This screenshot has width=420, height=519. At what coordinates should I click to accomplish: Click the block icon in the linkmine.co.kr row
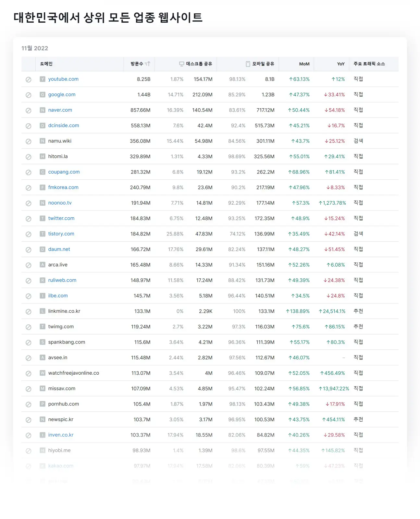pos(29,312)
